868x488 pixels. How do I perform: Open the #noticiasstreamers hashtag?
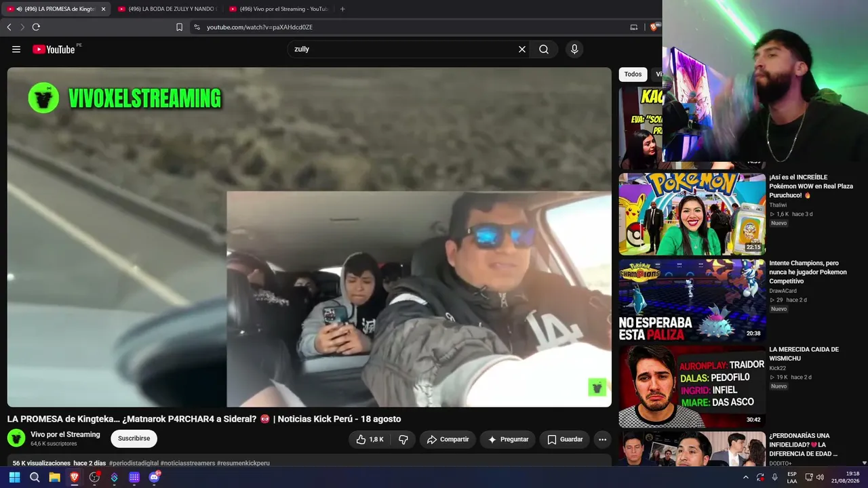click(x=188, y=464)
